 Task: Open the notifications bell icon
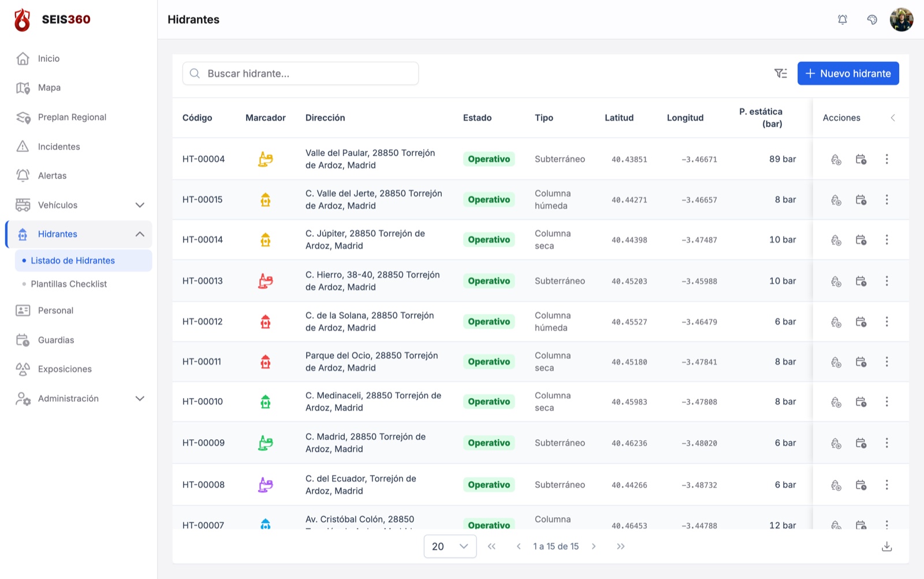[x=843, y=20]
